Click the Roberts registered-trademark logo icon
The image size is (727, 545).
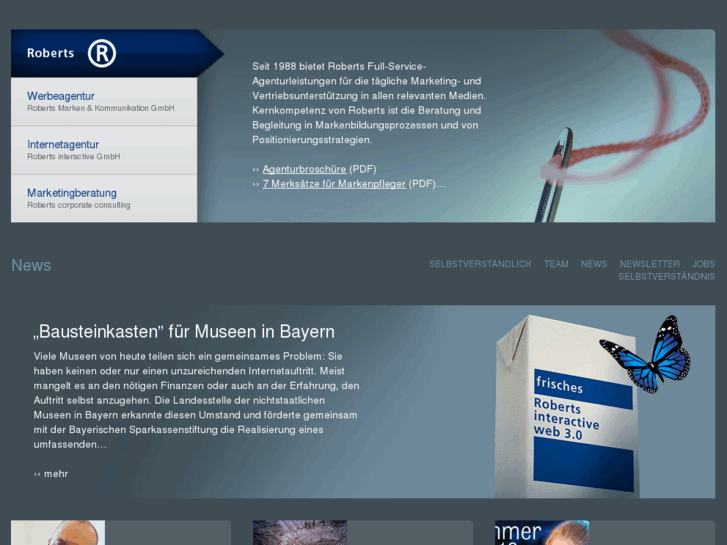click(102, 53)
